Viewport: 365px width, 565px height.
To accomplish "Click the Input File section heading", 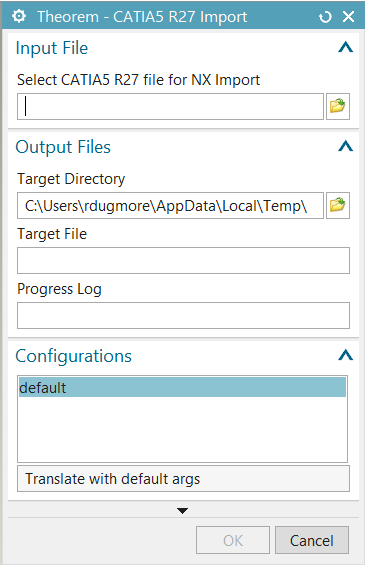I will coord(52,48).
